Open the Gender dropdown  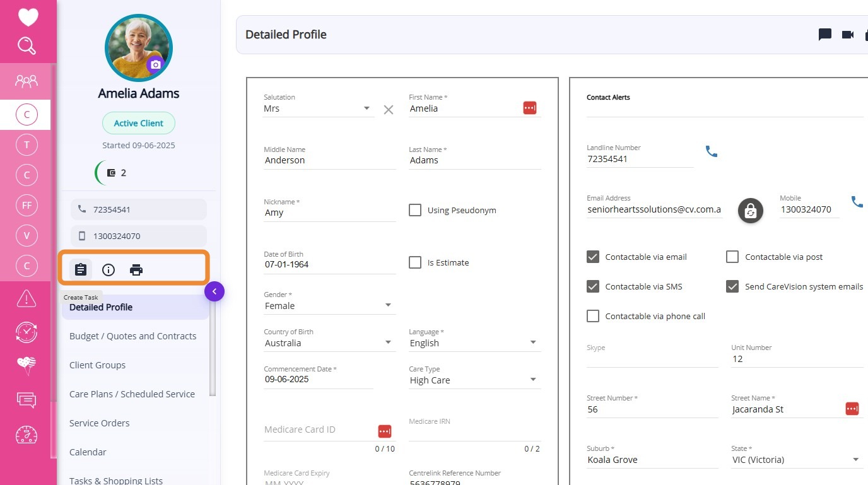(388, 306)
